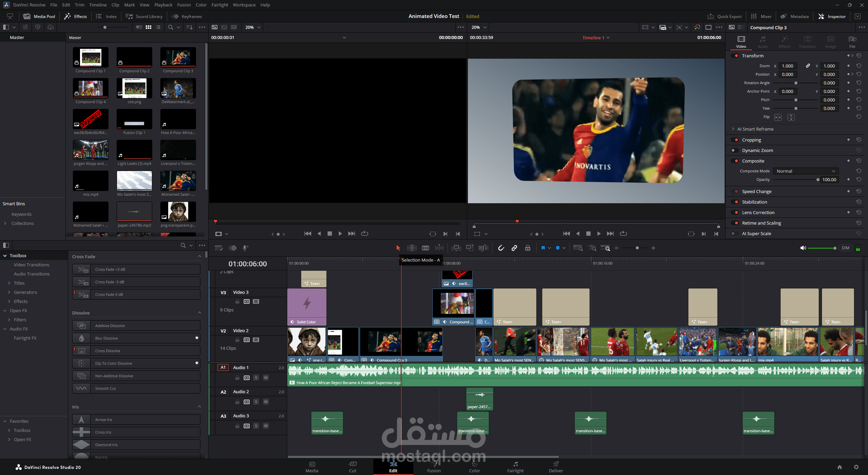Enable the Dynamic Zoom toggle
The image size is (868, 475).
pyautogui.click(x=734, y=150)
